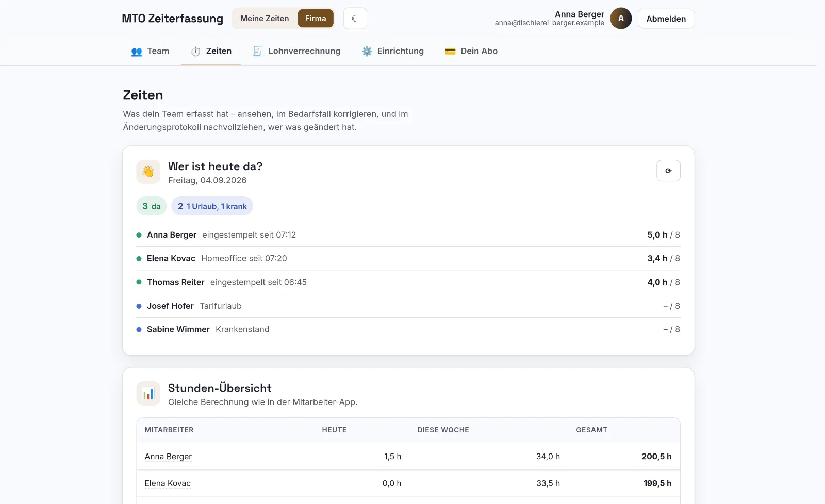This screenshot has width=825, height=504.
Task: Toggle dark mode with the moon icon
Action: tap(355, 19)
